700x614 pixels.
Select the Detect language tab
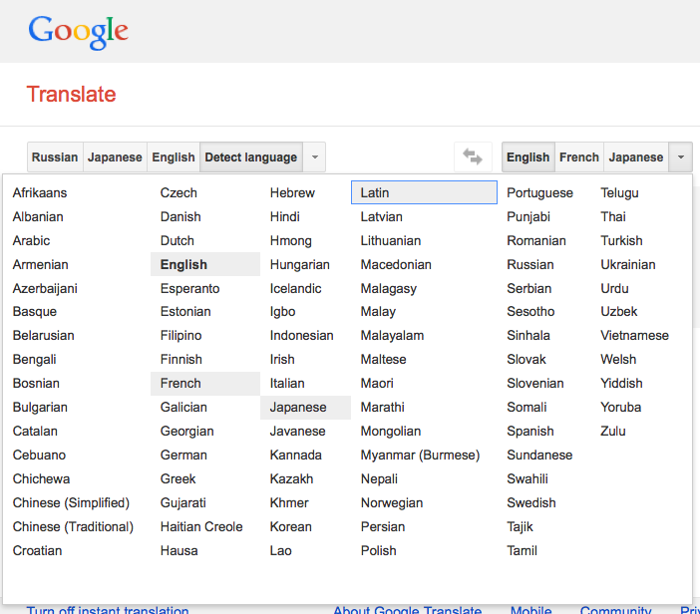pos(251,157)
